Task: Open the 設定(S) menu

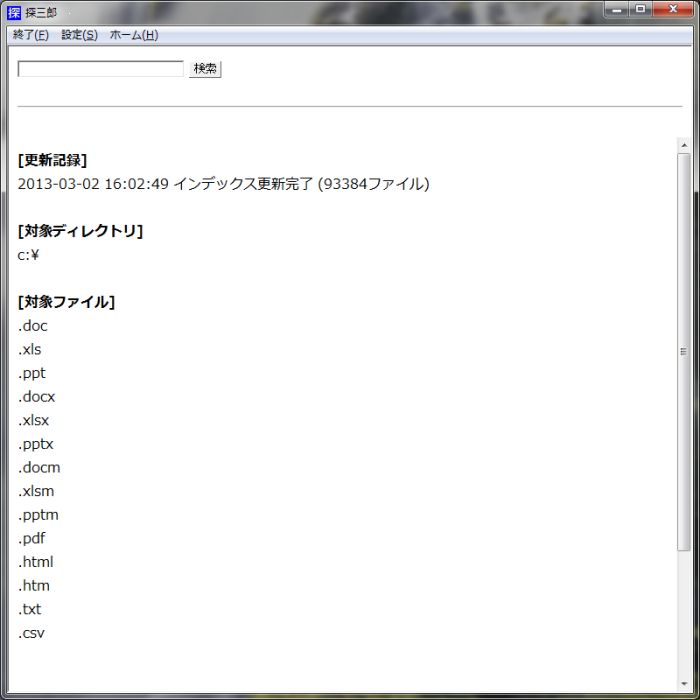Action: [79, 35]
